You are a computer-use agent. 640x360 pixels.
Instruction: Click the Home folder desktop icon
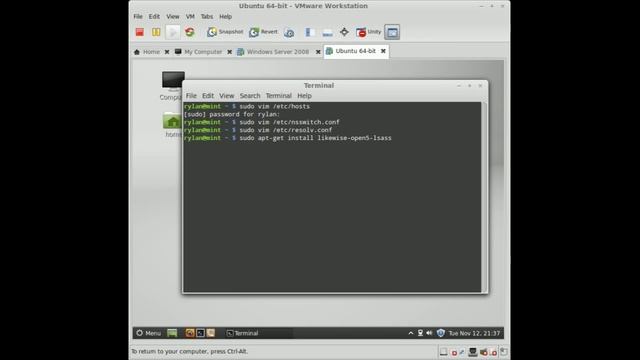click(x=172, y=124)
